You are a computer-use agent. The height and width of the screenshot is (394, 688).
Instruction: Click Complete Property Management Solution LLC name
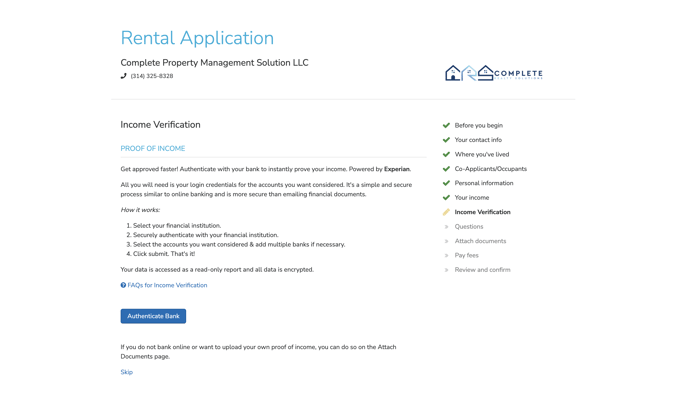click(x=215, y=63)
